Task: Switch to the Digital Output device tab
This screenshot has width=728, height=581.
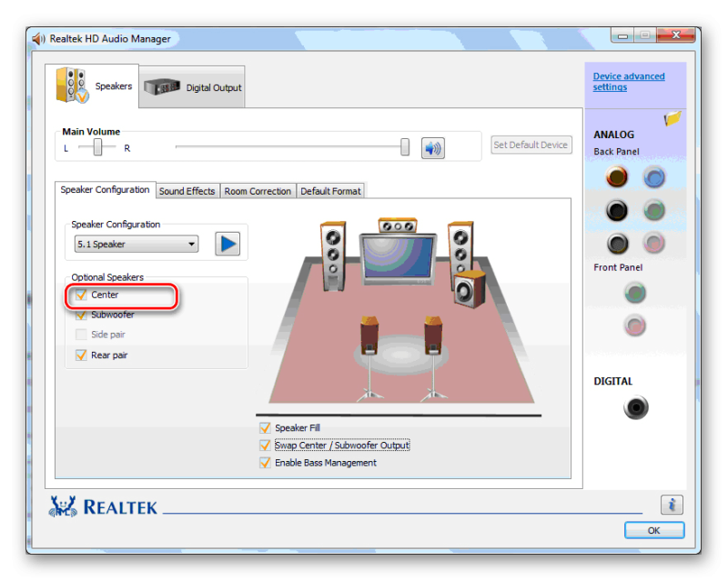Action: 192,87
